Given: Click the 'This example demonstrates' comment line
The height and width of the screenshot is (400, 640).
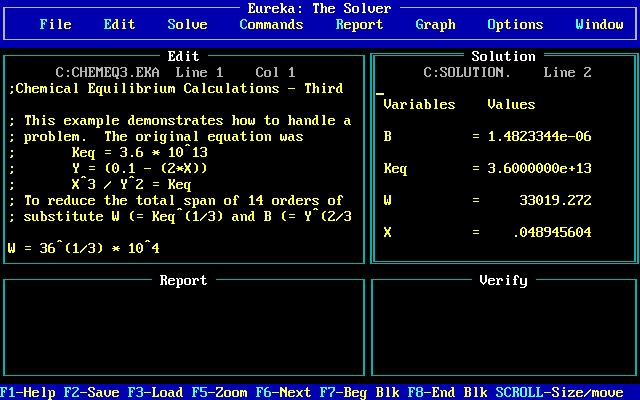Looking at the screenshot, I should click(x=180, y=120).
